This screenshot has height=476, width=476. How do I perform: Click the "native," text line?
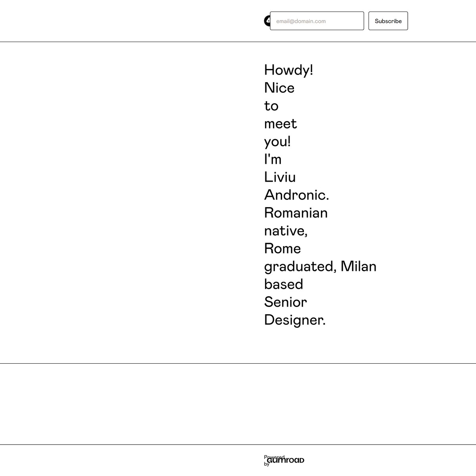(286, 231)
